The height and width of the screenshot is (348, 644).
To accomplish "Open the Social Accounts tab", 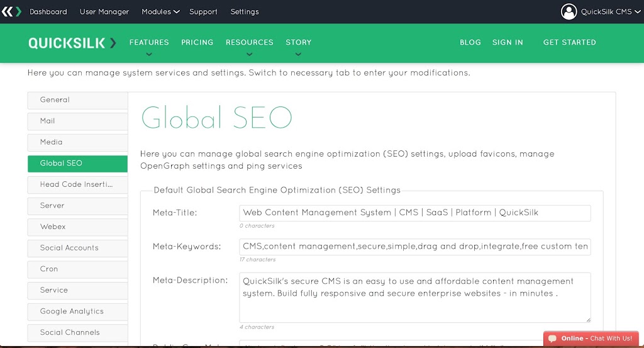I will tap(77, 248).
